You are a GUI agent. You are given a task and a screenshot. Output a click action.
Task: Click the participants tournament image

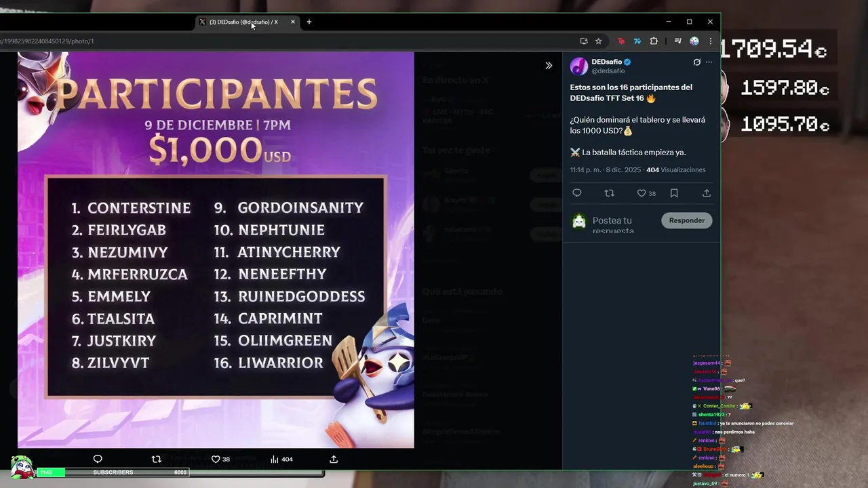click(x=216, y=250)
